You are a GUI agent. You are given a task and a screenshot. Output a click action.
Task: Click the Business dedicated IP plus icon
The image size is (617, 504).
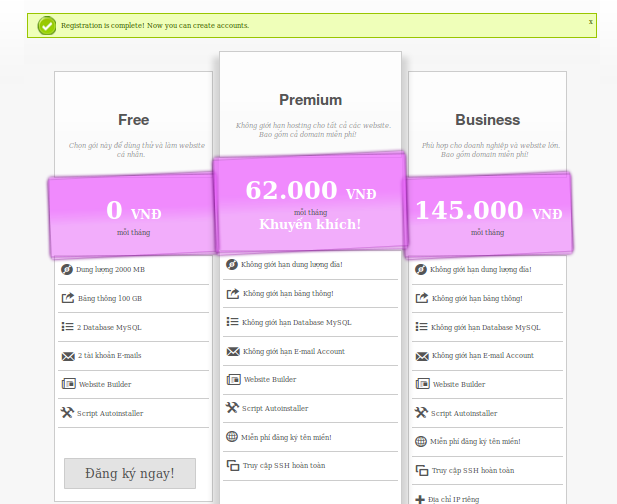[x=421, y=499]
